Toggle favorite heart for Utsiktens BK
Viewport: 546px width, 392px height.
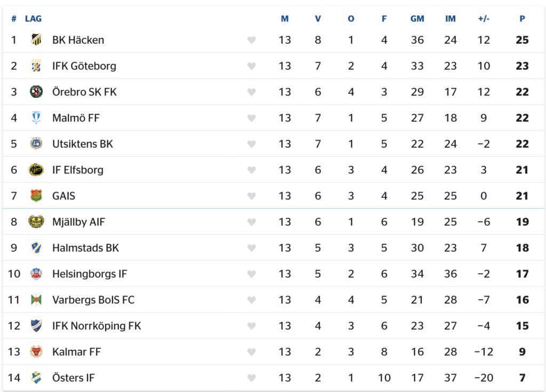pyautogui.click(x=252, y=144)
